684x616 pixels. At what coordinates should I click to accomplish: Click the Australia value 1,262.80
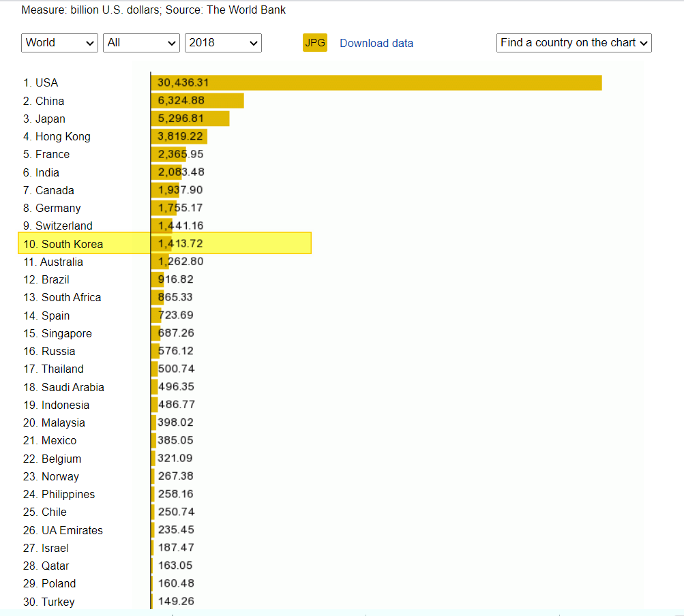(x=181, y=262)
